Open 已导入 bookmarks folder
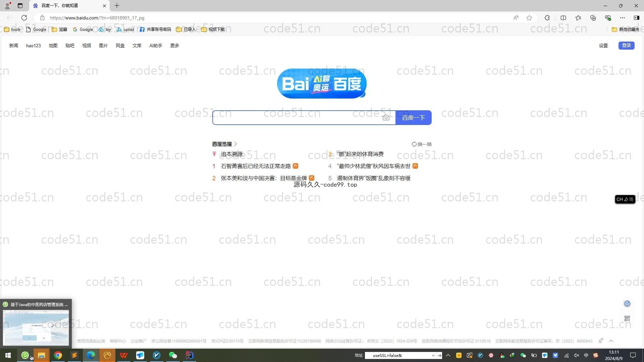This screenshot has width=644, height=362. pyautogui.click(x=186, y=29)
